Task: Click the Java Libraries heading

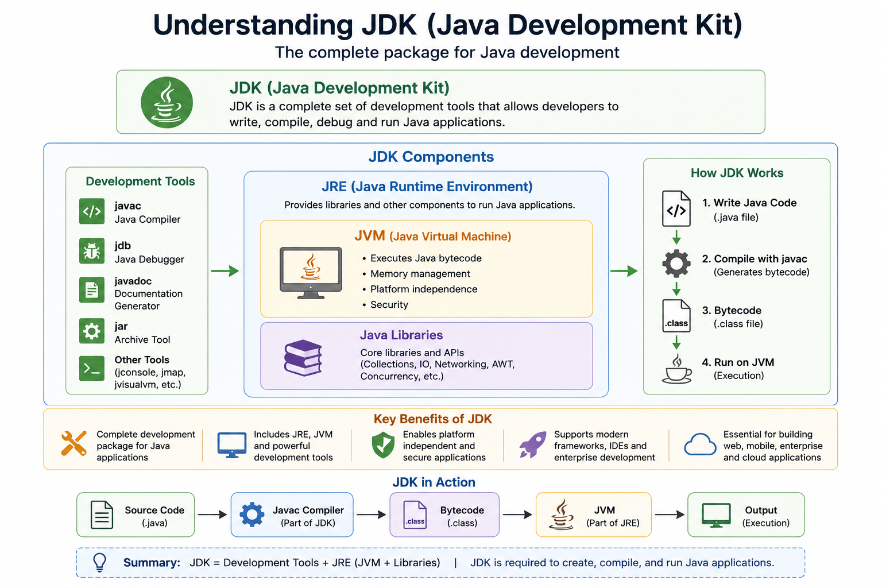Action: [401, 335]
